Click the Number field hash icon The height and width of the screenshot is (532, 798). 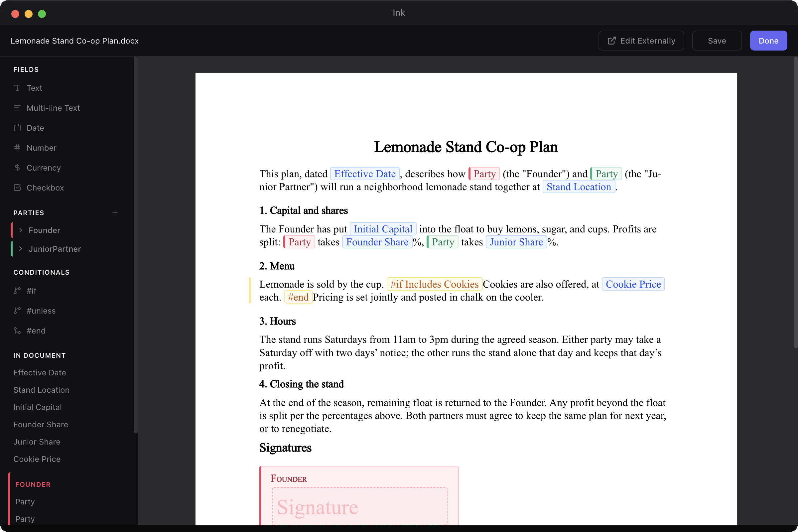coord(17,148)
